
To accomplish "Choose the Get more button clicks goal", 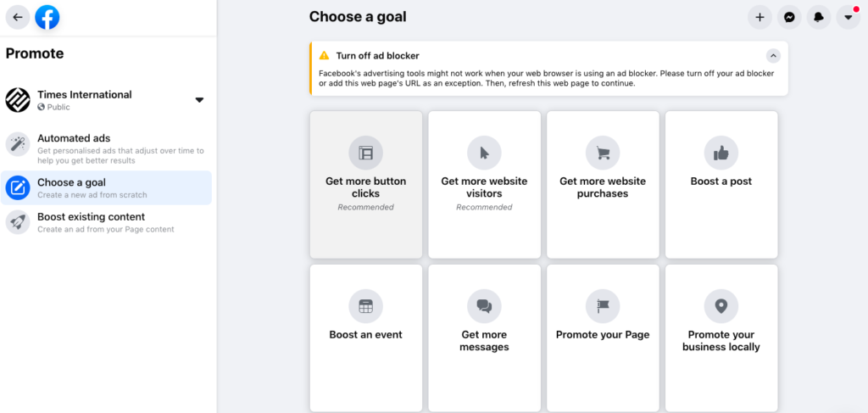I will click(366, 184).
